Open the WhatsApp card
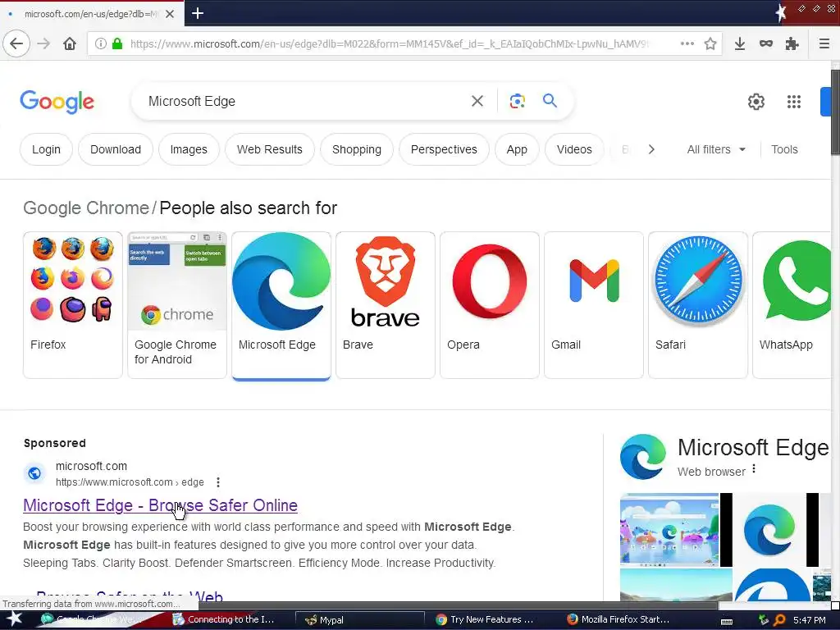 [792, 305]
